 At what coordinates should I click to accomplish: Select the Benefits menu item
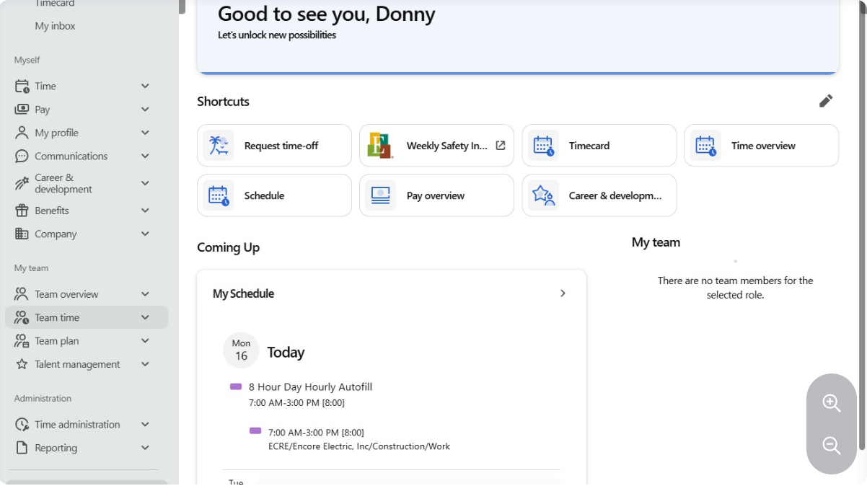87,211
